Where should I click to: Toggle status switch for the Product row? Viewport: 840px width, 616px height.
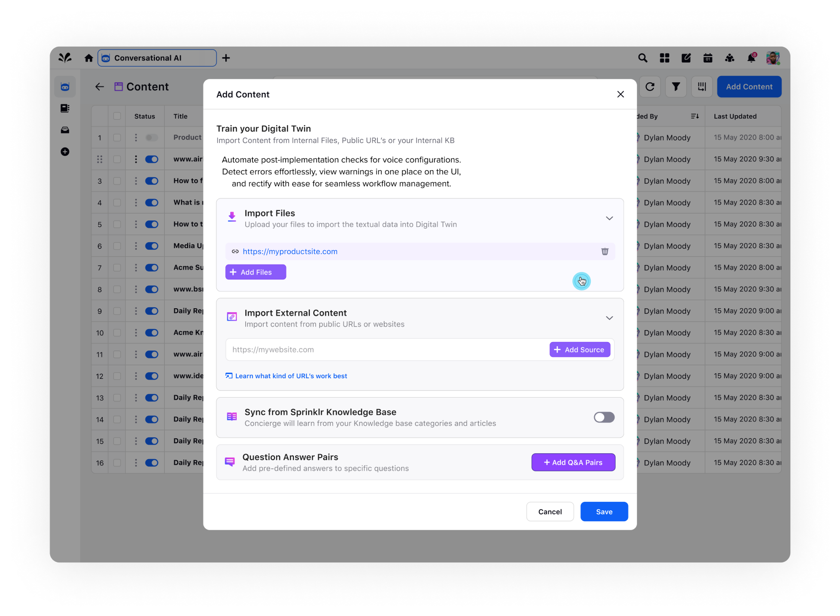tap(151, 137)
